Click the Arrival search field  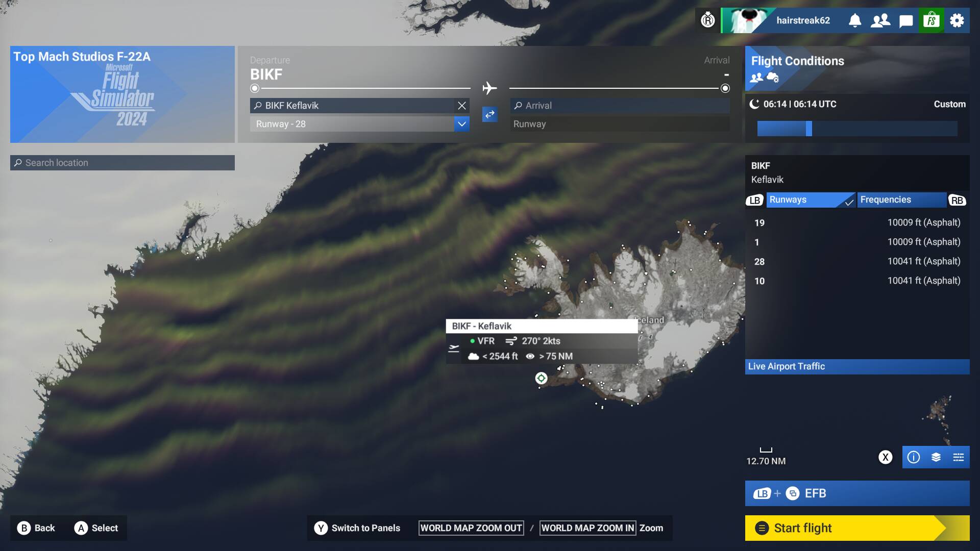pos(620,106)
